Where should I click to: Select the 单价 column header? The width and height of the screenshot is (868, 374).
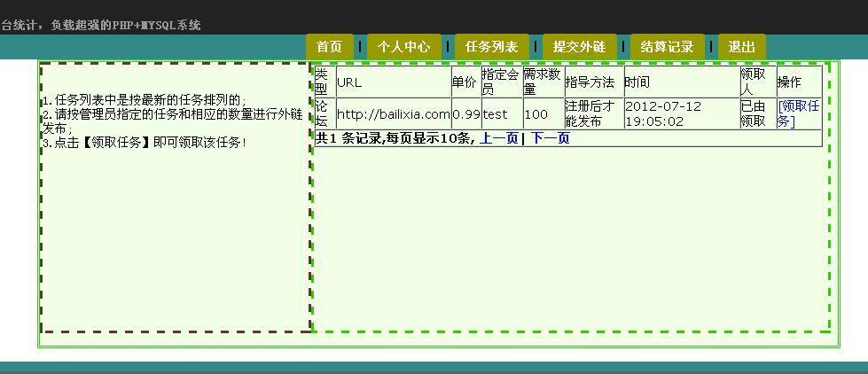pos(464,82)
